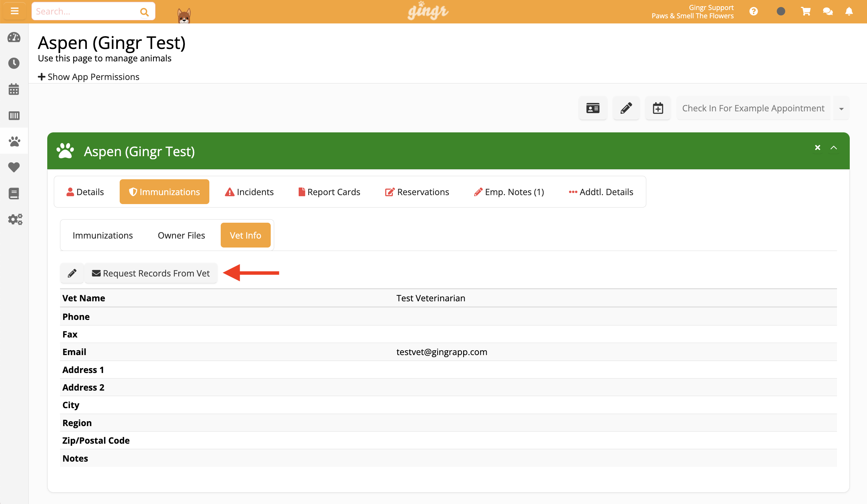Open the Emp. Notes (1) tab

[509, 192]
